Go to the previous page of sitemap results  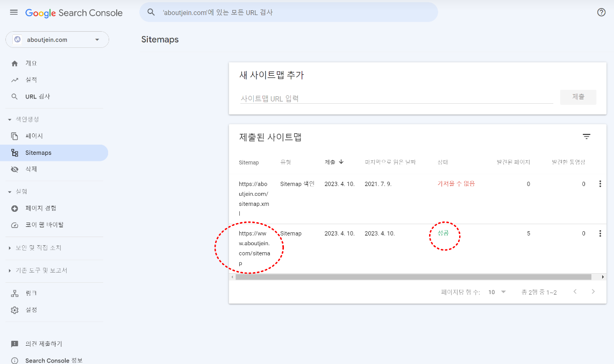pyautogui.click(x=575, y=291)
